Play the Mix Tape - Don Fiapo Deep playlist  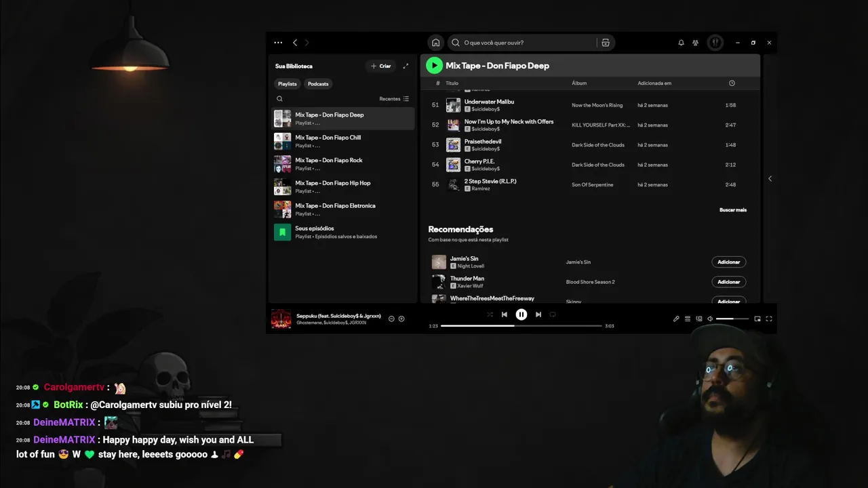click(434, 66)
